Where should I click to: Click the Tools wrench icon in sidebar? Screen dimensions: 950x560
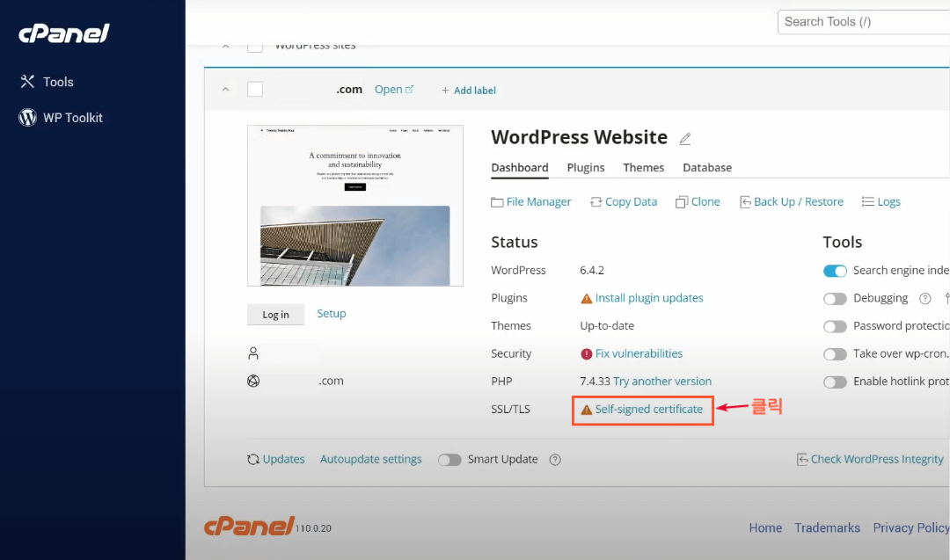pyautogui.click(x=27, y=82)
